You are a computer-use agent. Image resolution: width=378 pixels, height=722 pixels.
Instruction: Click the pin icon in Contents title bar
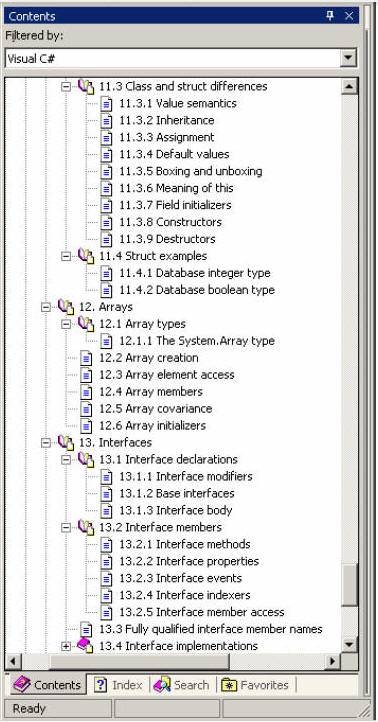(x=330, y=16)
